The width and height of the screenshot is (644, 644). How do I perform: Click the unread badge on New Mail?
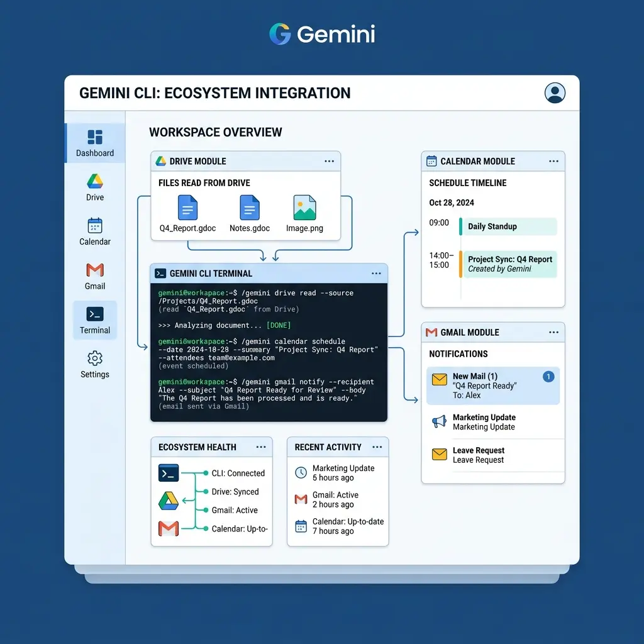(548, 377)
